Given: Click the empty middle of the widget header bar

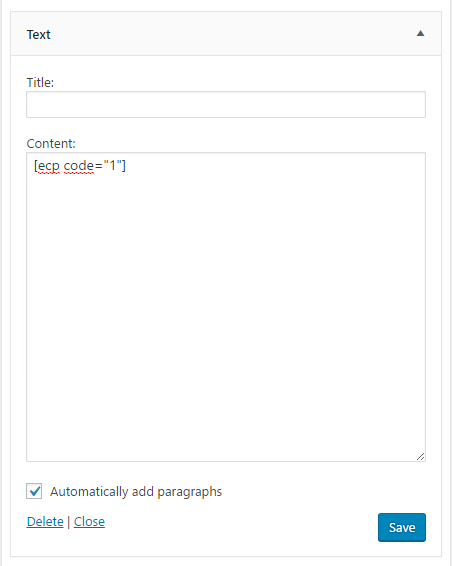Looking at the screenshot, I should click(x=231, y=34).
